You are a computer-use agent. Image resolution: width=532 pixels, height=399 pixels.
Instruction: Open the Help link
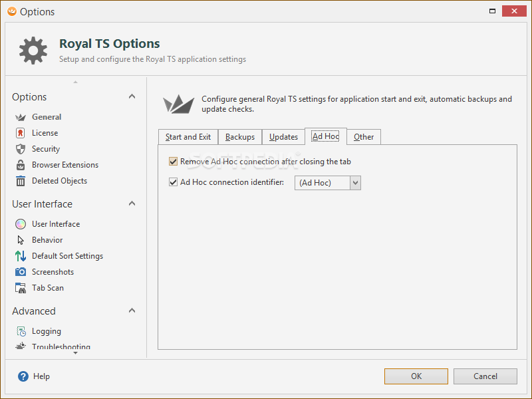click(41, 376)
